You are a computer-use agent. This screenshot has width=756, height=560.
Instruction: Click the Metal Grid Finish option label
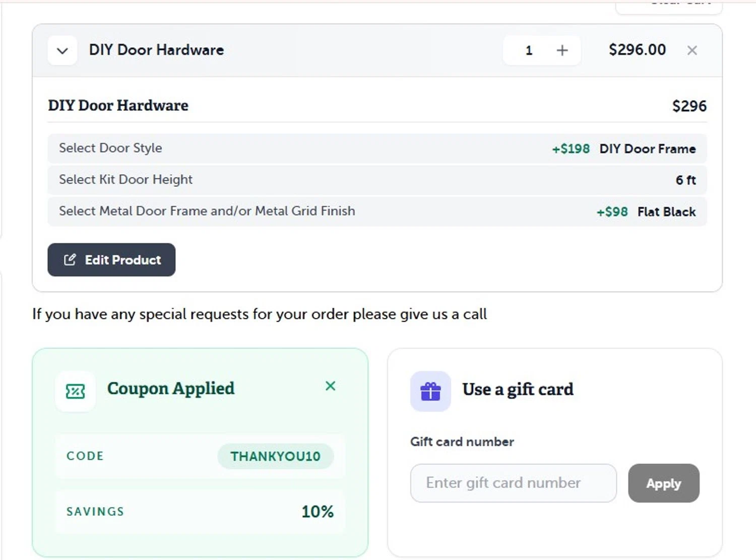pos(207,211)
